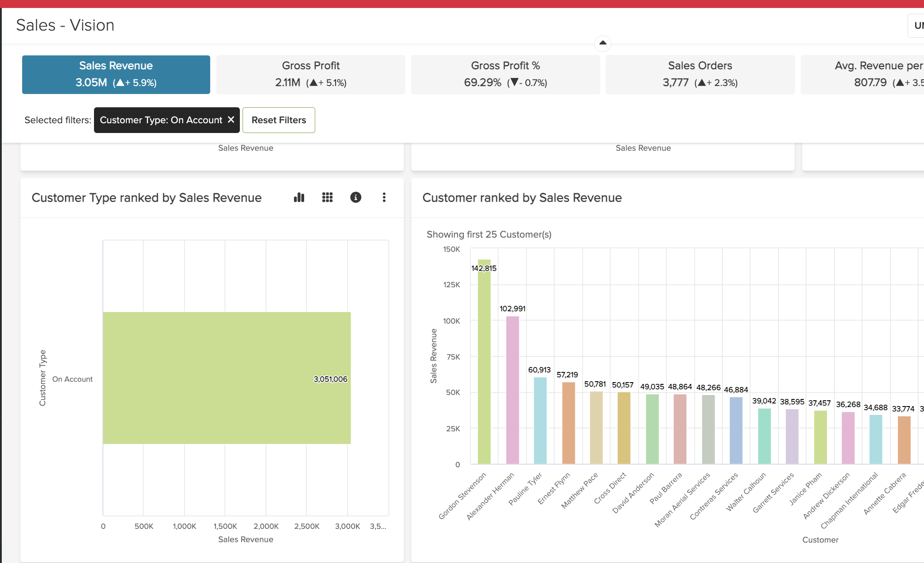Open the chart info tooltip
Viewport: 924px width, 563px height.
(x=356, y=198)
